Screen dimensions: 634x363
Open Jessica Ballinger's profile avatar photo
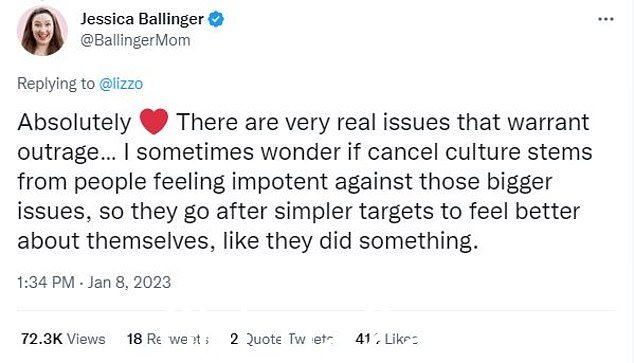point(42,31)
